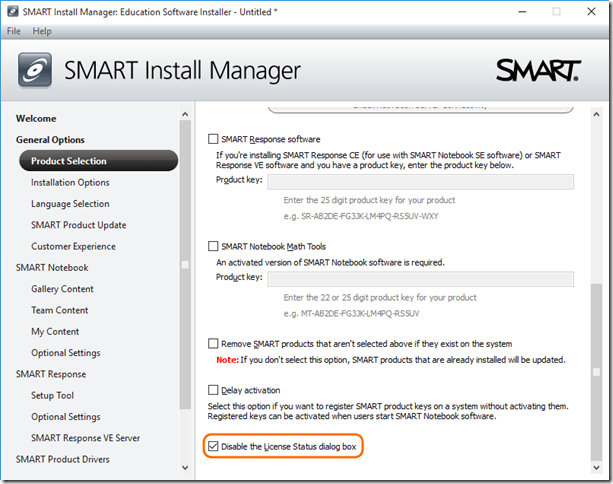Open the Help menu
613x484 pixels.
(42, 31)
